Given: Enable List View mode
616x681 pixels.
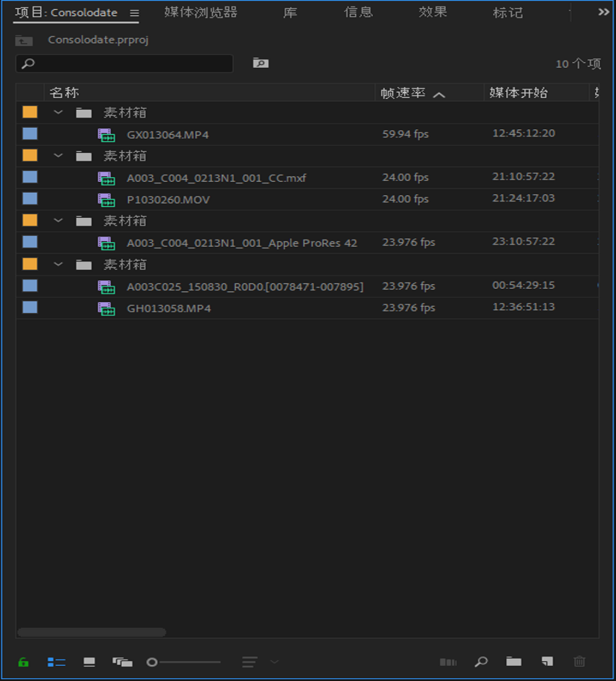Looking at the screenshot, I should pyautogui.click(x=55, y=662).
